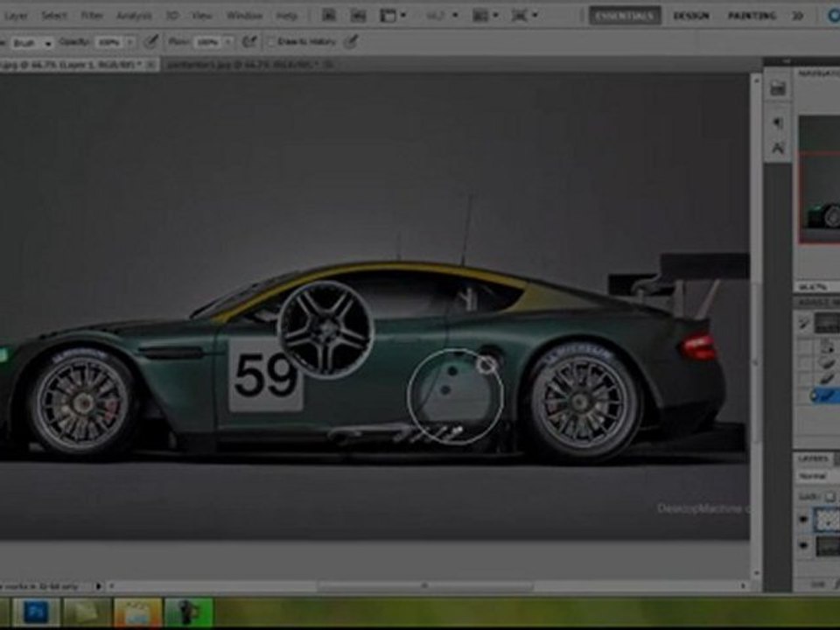The height and width of the screenshot is (630, 840).
Task: Toggle tablet pressure for opacity icon
Action: (151, 41)
